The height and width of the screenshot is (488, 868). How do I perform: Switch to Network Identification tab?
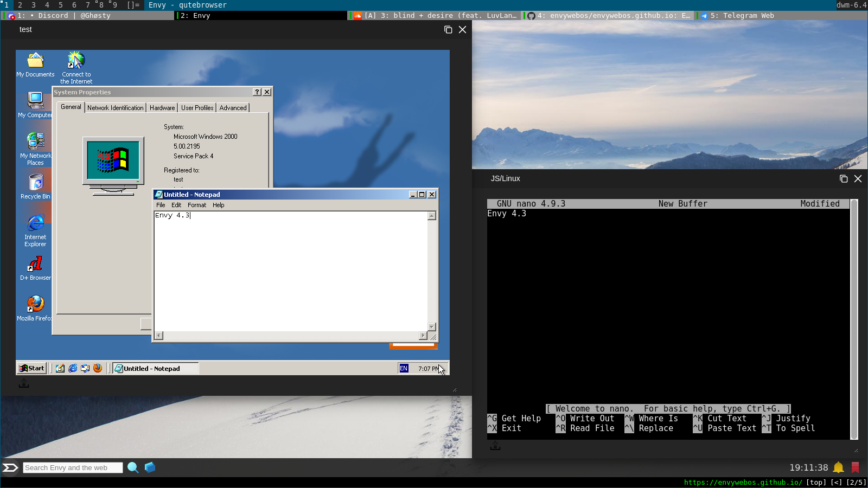click(116, 108)
